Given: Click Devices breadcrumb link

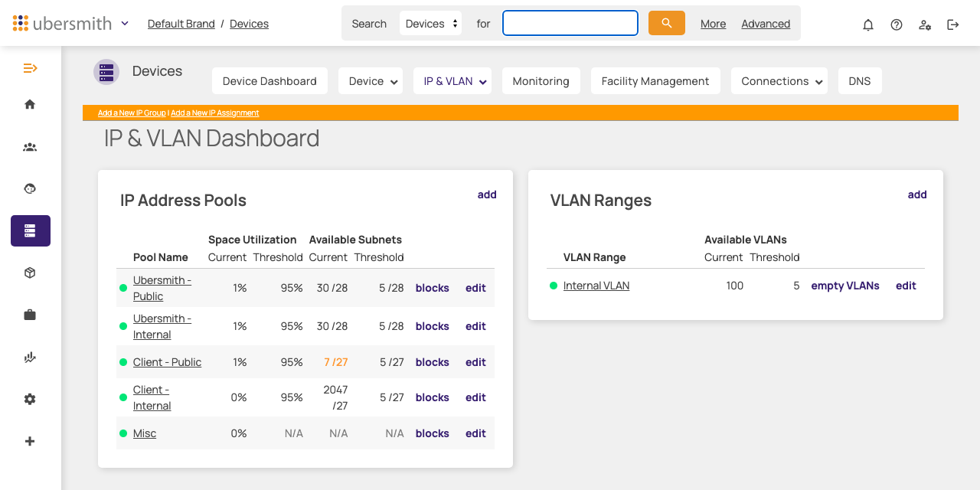Looking at the screenshot, I should [x=249, y=24].
